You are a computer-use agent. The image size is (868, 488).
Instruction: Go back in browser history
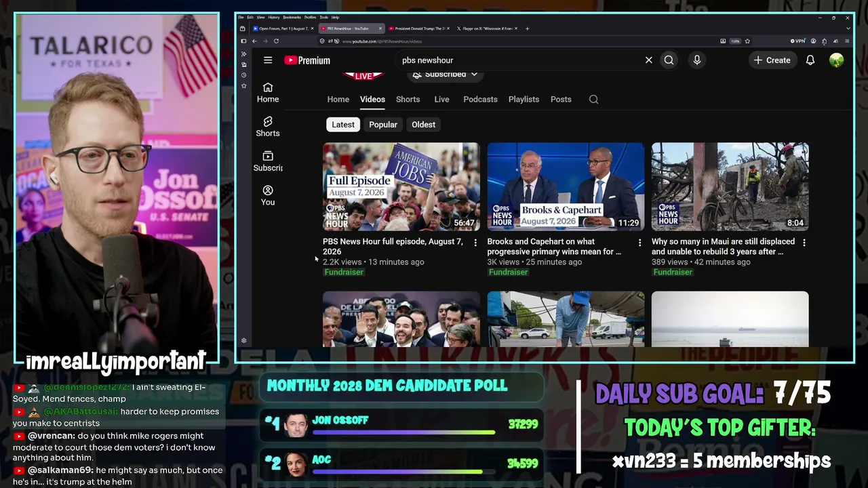coord(254,41)
